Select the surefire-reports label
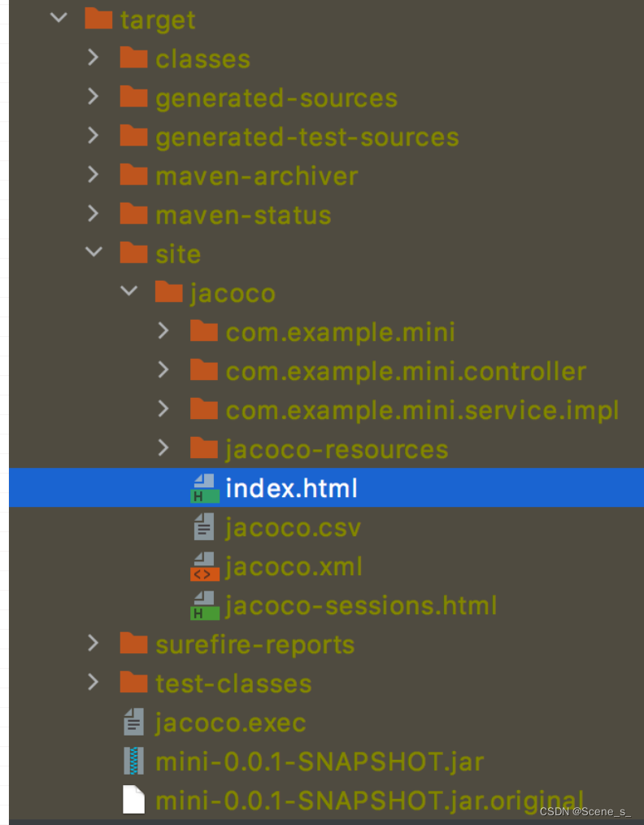 [255, 645]
